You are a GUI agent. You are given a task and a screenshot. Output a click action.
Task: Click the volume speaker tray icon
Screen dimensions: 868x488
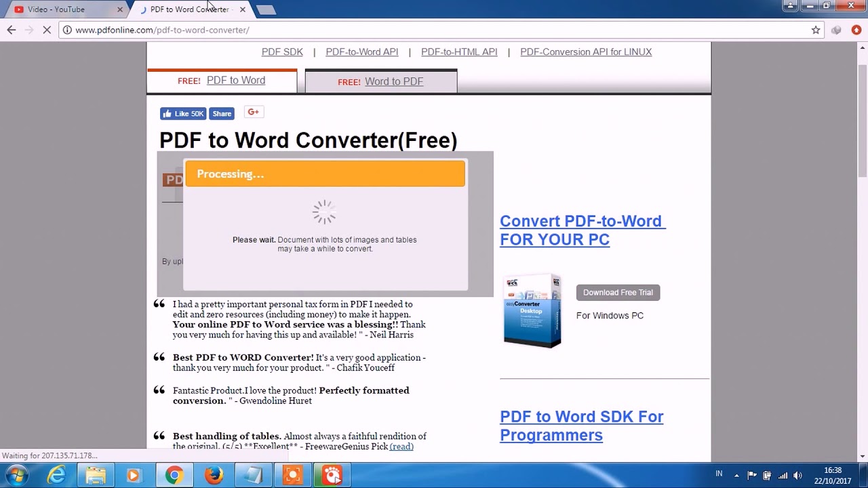pos(797,476)
